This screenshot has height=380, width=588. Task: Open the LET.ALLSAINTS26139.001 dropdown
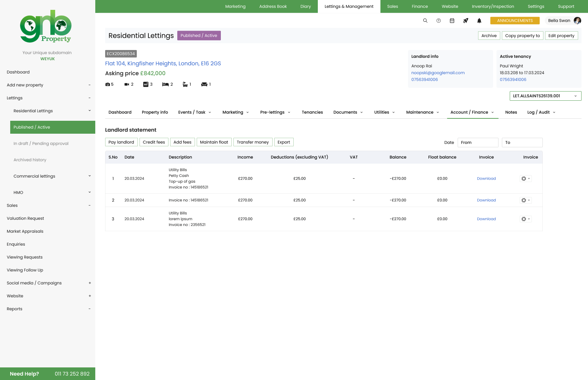(545, 96)
